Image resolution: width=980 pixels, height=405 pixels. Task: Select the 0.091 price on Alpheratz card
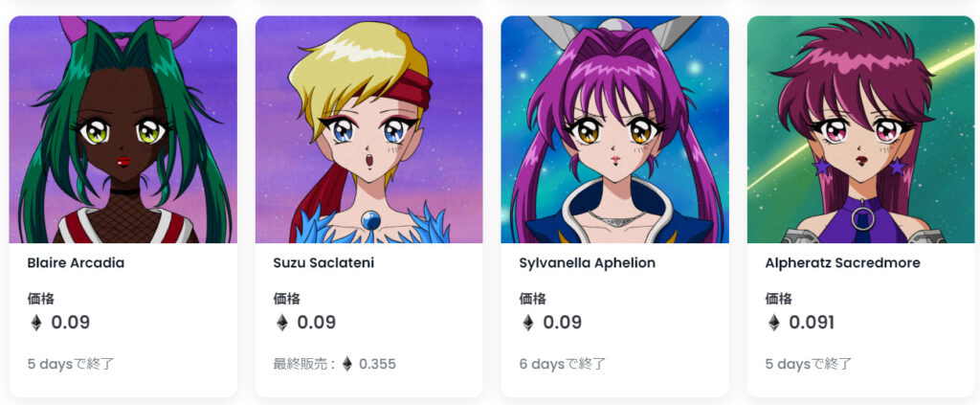click(x=812, y=323)
